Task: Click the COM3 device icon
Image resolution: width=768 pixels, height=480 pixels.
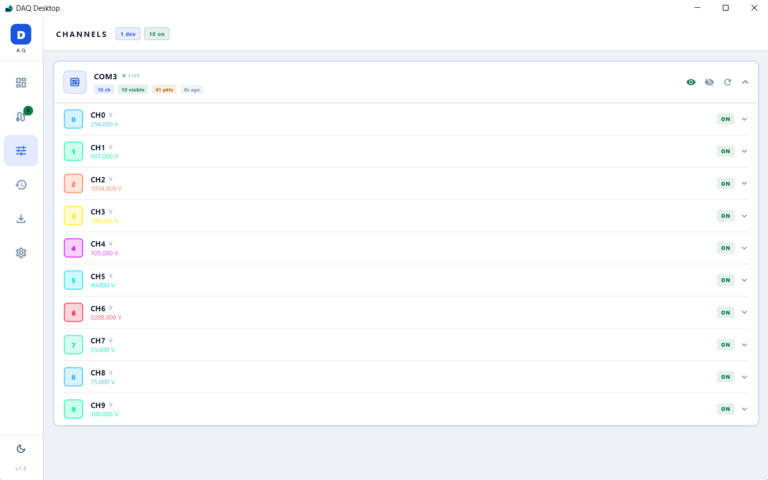Action: click(75, 82)
